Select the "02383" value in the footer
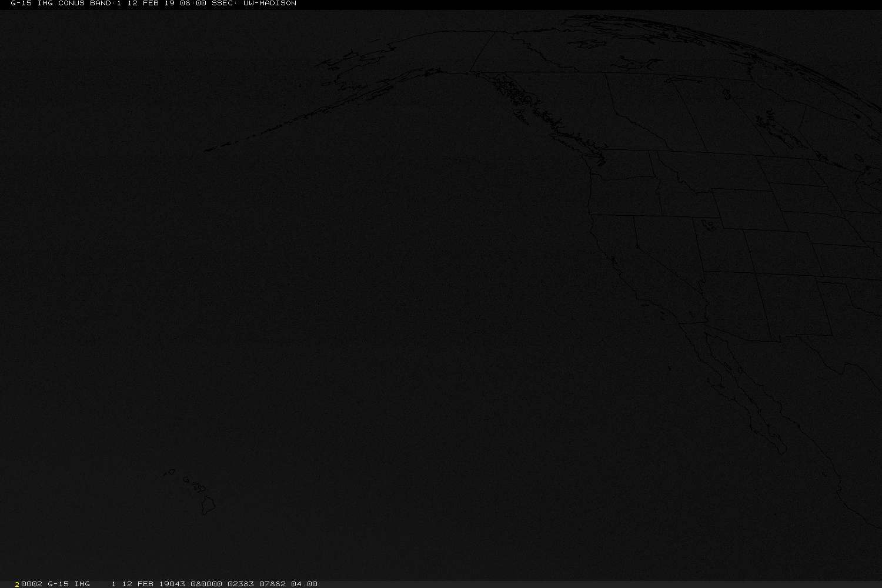Viewport: 882px width, 588px height. click(x=241, y=584)
